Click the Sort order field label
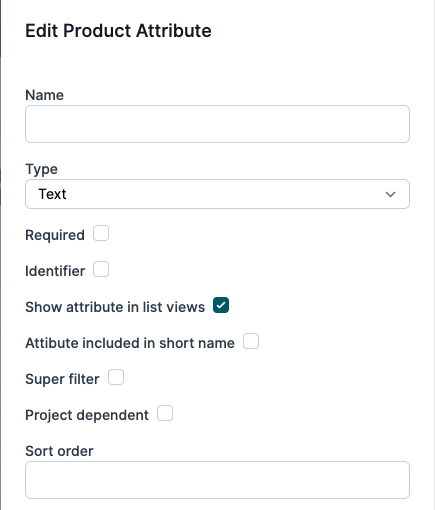Screen dimensions: 435x510 (x=59, y=451)
